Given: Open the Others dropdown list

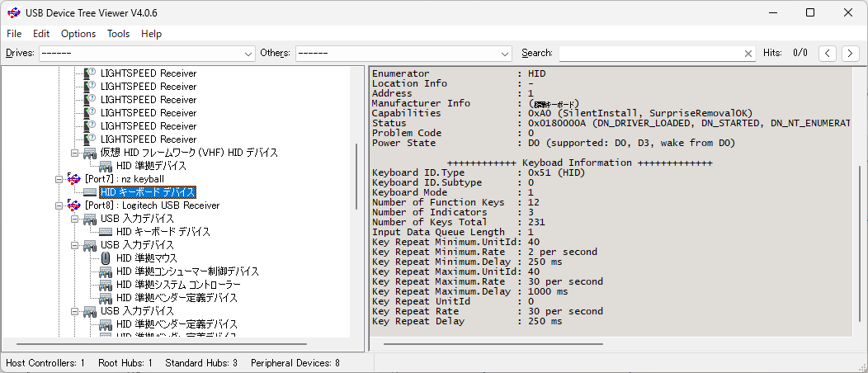Looking at the screenshot, I should click(x=505, y=53).
